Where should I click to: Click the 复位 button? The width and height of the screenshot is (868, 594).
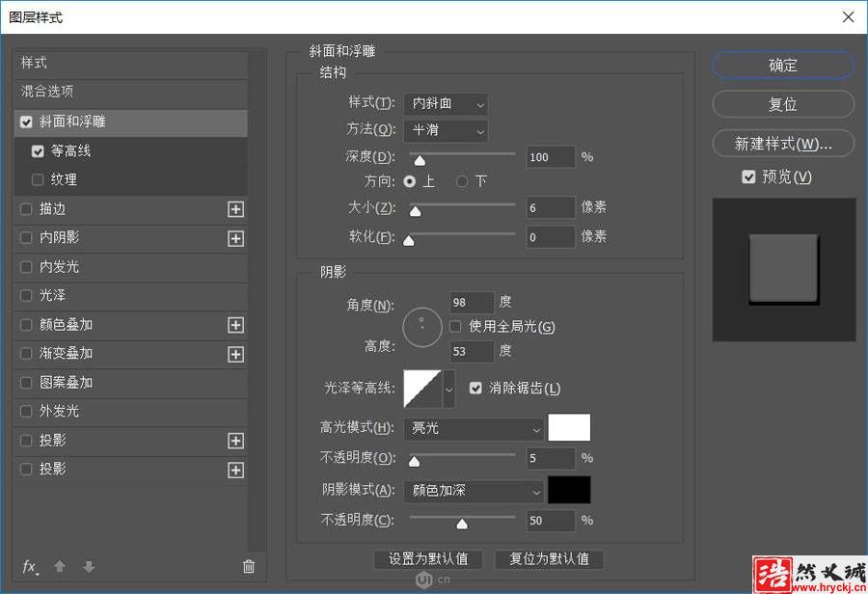pyautogui.click(x=783, y=104)
